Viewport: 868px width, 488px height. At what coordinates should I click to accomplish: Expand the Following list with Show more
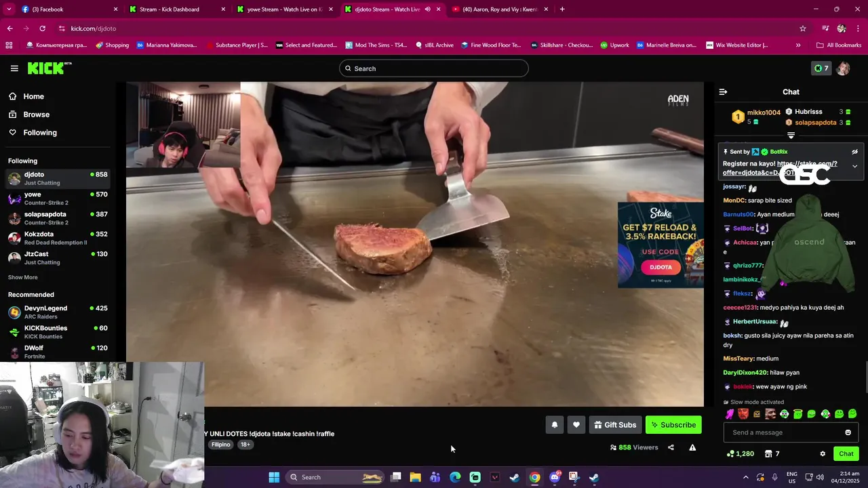coord(22,277)
